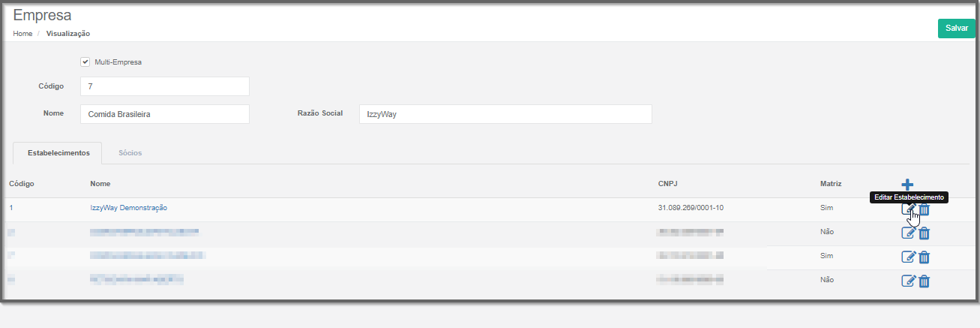This screenshot has width=980, height=328.
Task: Click the Razão Social input field
Action: pyautogui.click(x=505, y=114)
